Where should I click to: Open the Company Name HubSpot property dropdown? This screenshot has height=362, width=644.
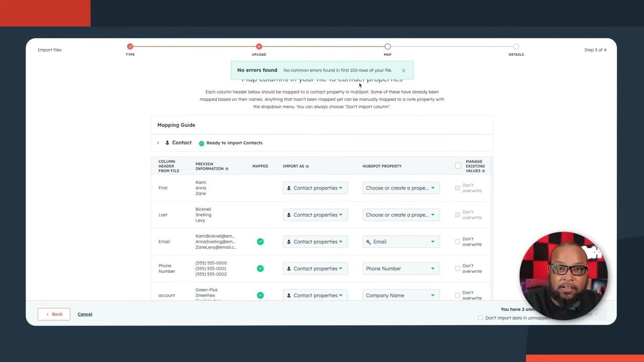click(401, 296)
